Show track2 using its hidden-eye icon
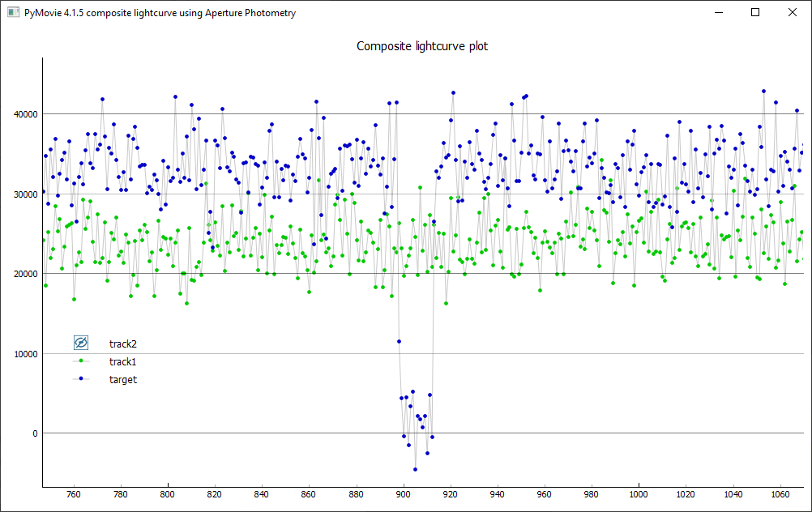This screenshot has width=812, height=512. coord(81,343)
